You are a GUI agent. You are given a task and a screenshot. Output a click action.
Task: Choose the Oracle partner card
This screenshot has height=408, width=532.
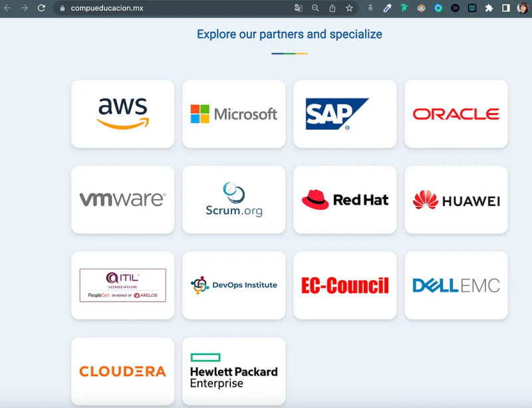(x=456, y=114)
